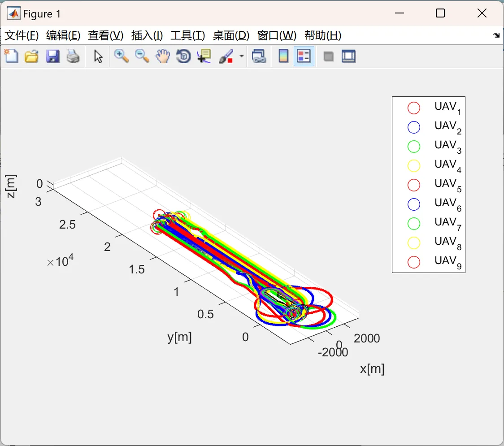Click the x[m] axis label
504x446 pixels.
[372, 368]
